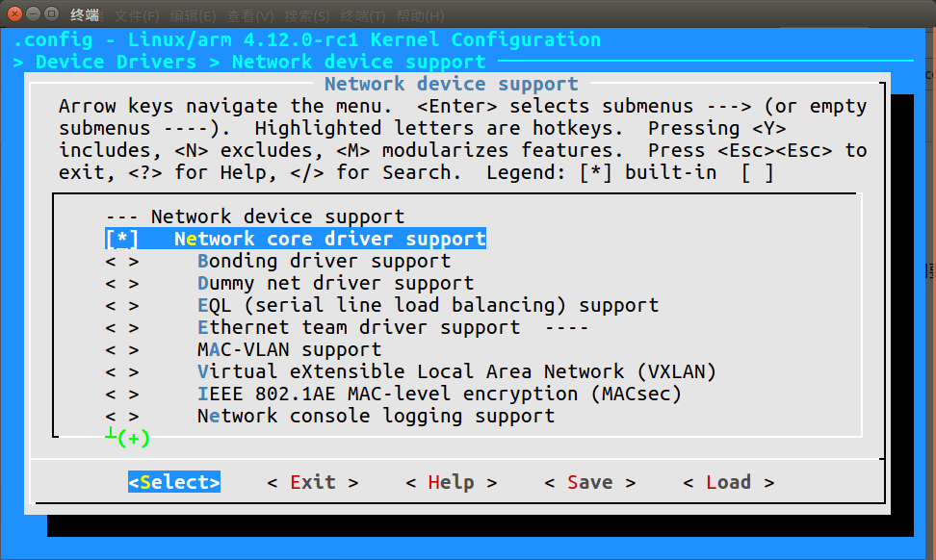Toggle VXLAN tristate selector
Screen dimensions: 936x560
(121, 372)
